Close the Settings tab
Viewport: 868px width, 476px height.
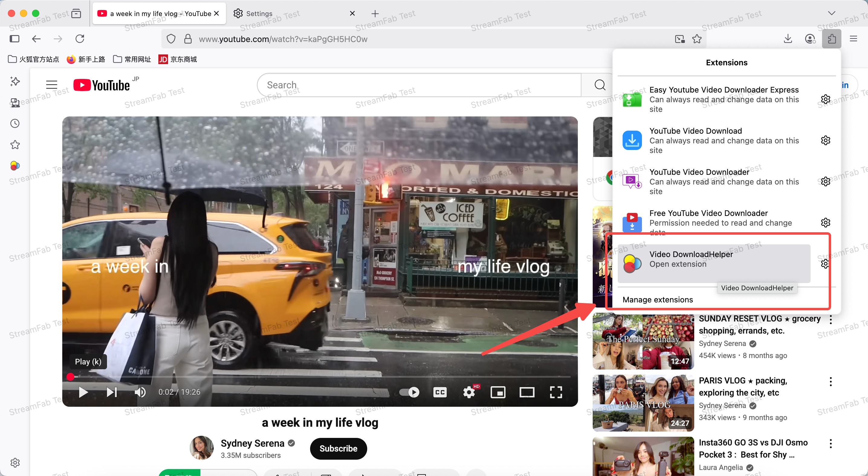point(352,14)
